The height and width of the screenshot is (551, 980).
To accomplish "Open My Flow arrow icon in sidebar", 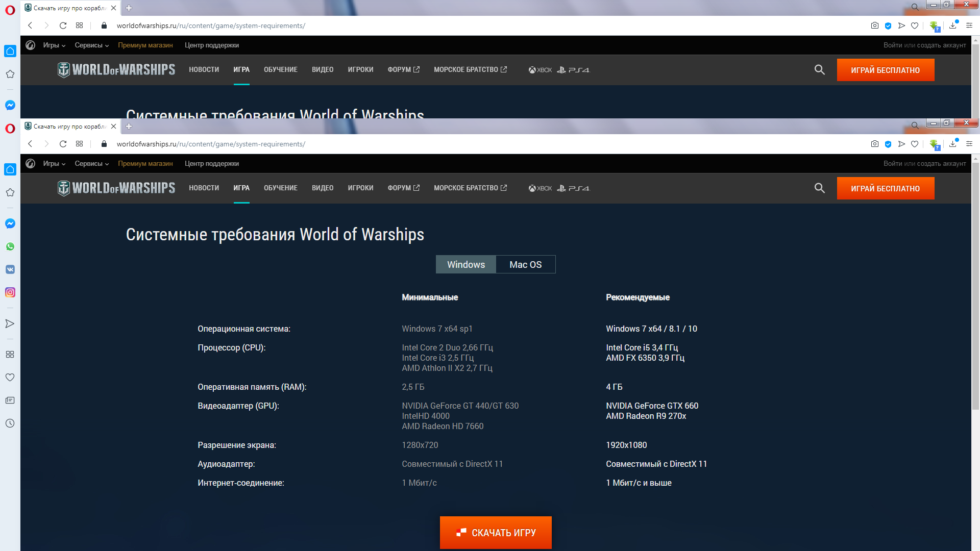I will [x=10, y=323].
